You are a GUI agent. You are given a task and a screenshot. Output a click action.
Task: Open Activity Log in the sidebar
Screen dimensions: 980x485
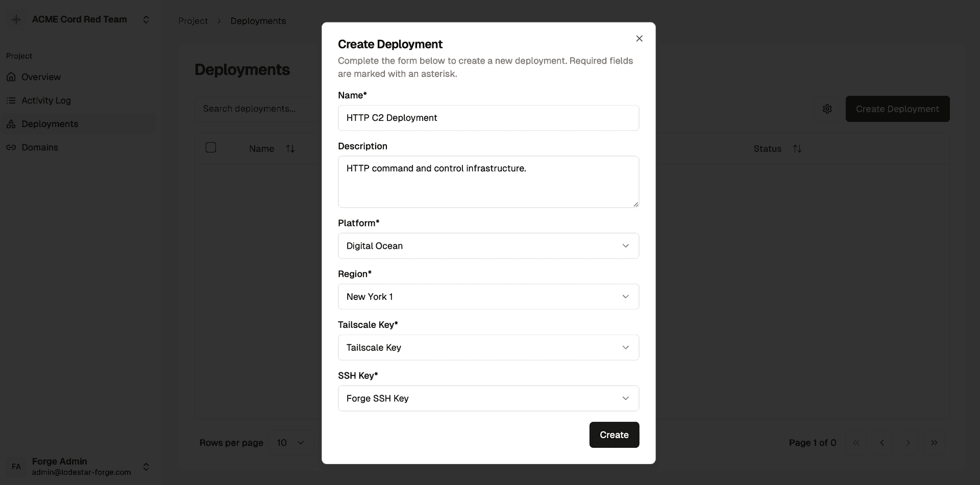coord(79,100)
